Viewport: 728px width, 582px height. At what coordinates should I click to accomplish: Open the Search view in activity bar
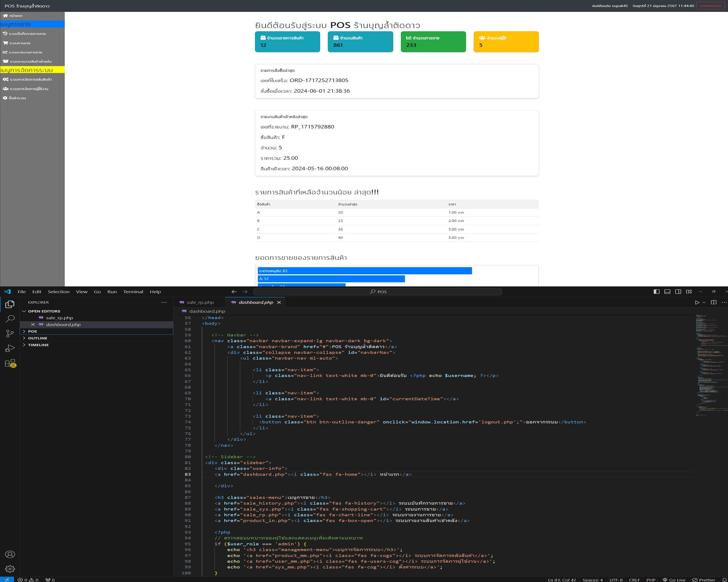[10, 319]
